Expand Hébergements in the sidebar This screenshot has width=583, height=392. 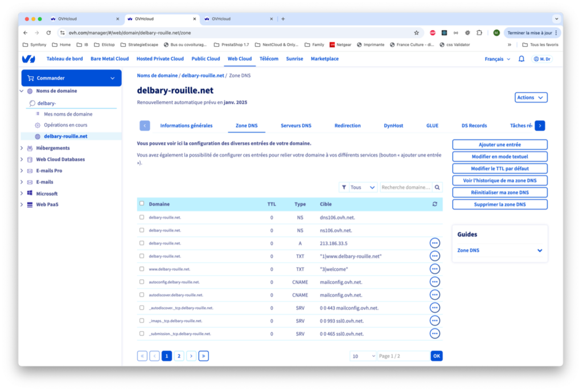pos(22,148)
